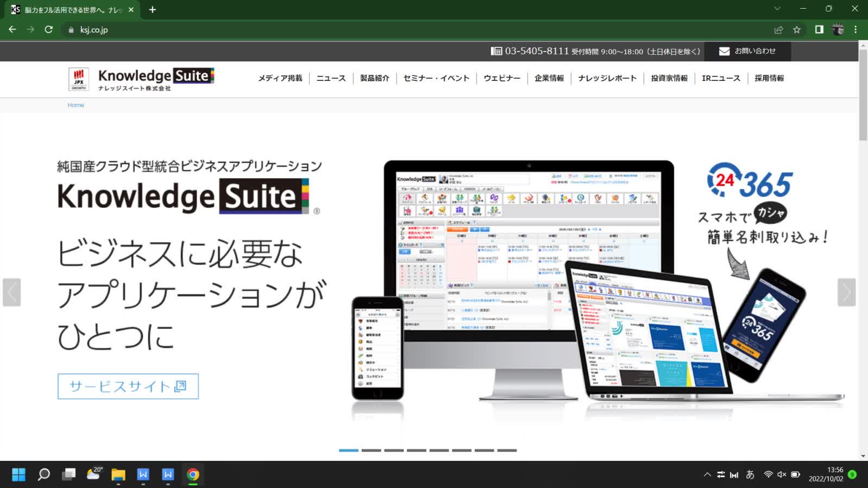Open File Explorer from taskbar
This screenshot has width=868, height=488.
pos(118,474)
